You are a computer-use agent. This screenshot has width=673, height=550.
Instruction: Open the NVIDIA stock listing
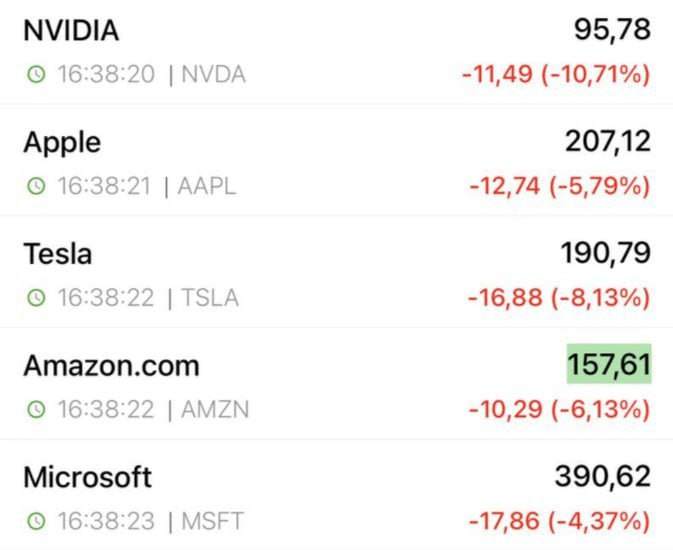71,31
